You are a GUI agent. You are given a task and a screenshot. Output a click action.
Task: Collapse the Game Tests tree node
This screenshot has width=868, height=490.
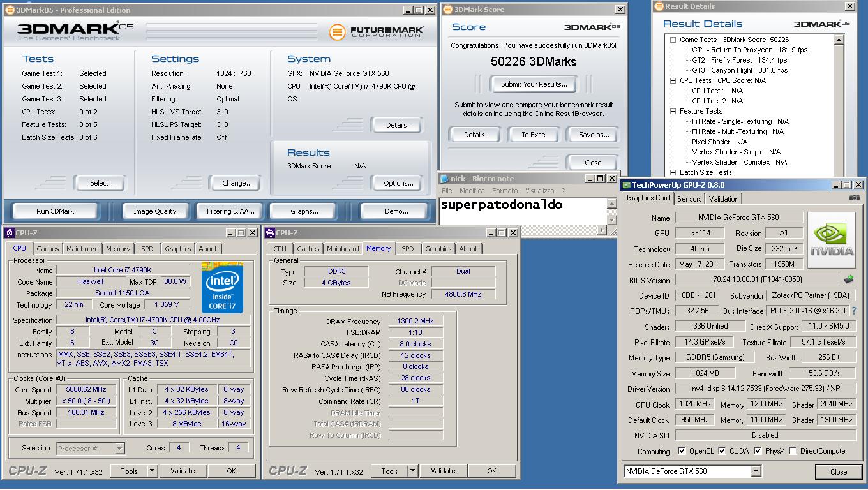click(673, 40)
